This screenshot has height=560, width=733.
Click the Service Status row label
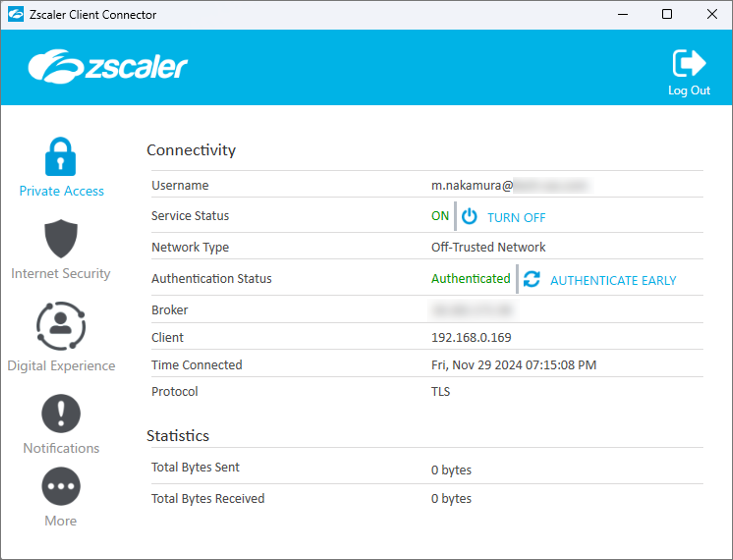coord(190,216)
